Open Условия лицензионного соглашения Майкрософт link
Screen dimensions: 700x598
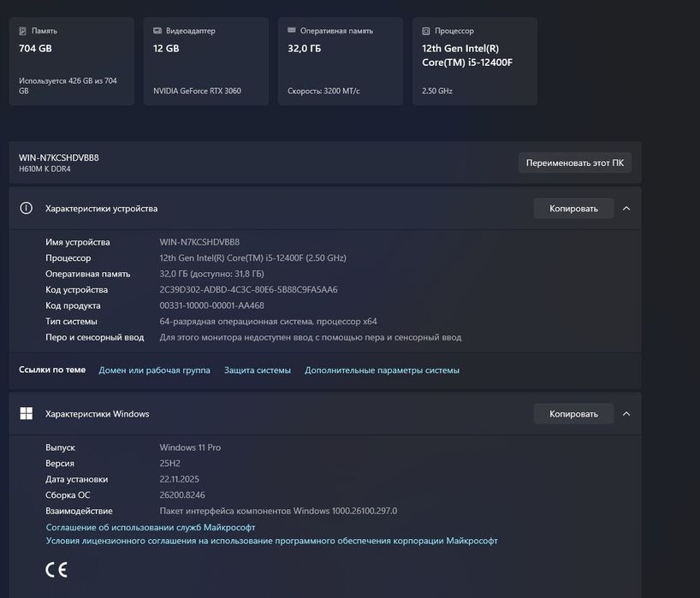(271, 541)
